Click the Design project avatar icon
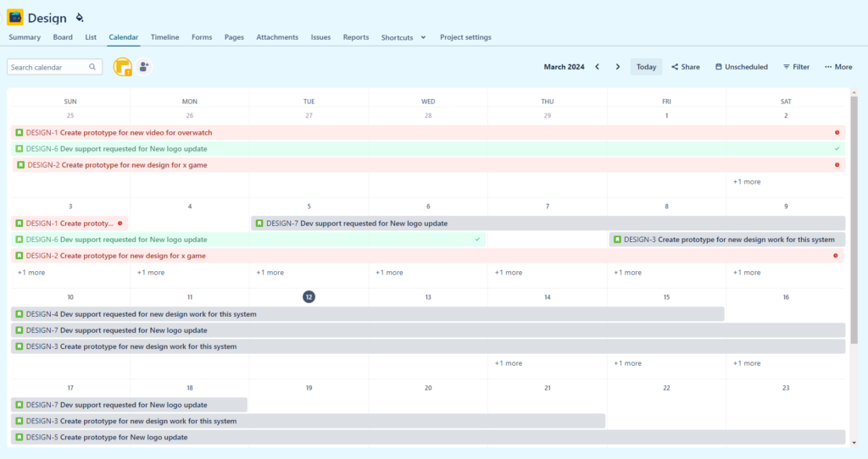Screen dimensions: 868x459 (x=15, y=17)
